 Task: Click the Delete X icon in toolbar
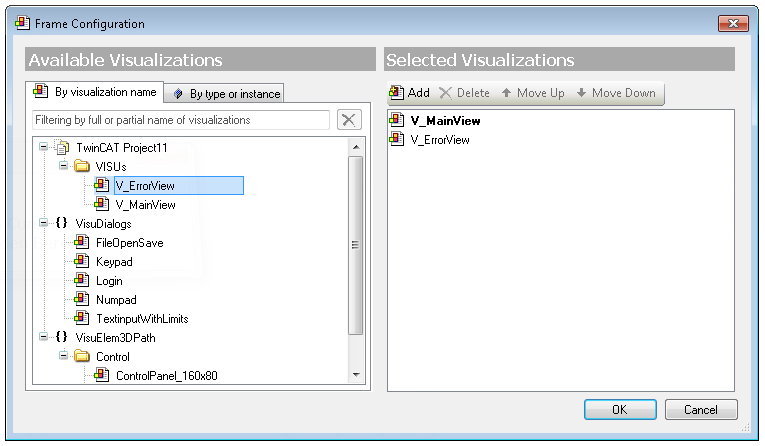pyautogui.click(x=445, y=93)
